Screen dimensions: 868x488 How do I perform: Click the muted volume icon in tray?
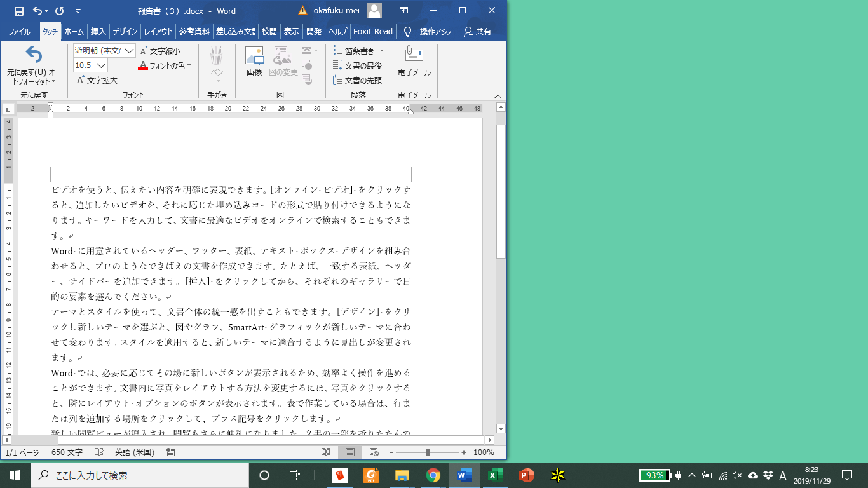[737, 475]
